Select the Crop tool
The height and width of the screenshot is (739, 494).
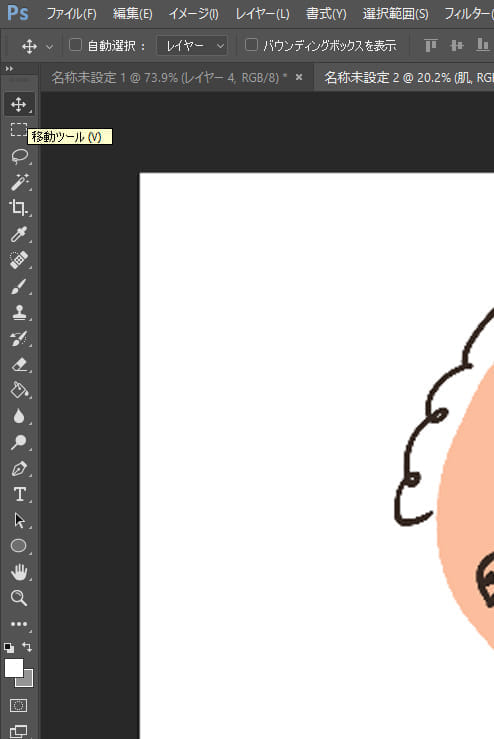pos(19,208)
